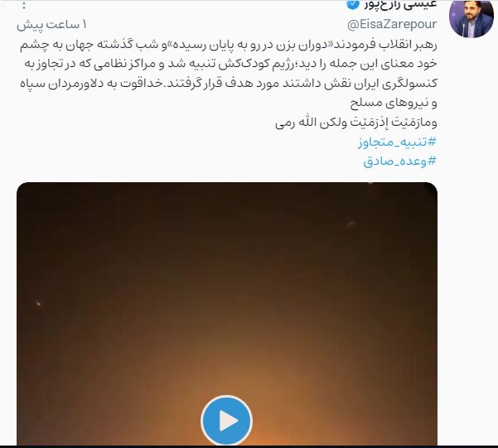Click the light streak near video's upper right
Image resolution: width=498 pixels, height=448 pixels.
pyautogui.click(x=351, y=224)
